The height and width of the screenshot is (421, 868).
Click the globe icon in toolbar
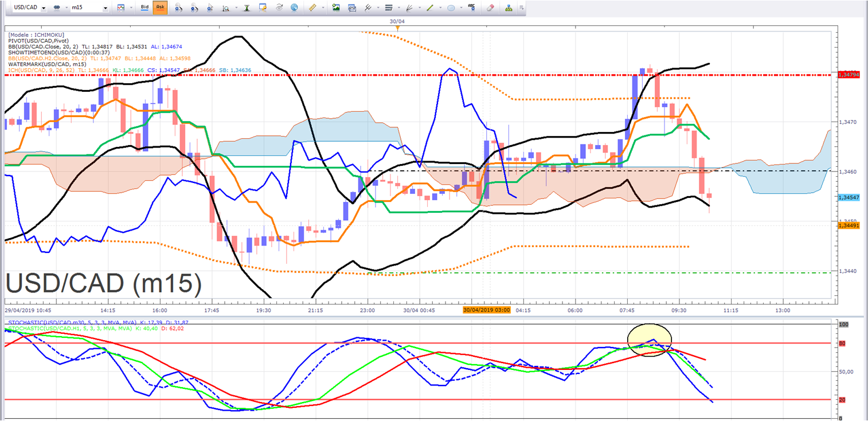(294, 7)
